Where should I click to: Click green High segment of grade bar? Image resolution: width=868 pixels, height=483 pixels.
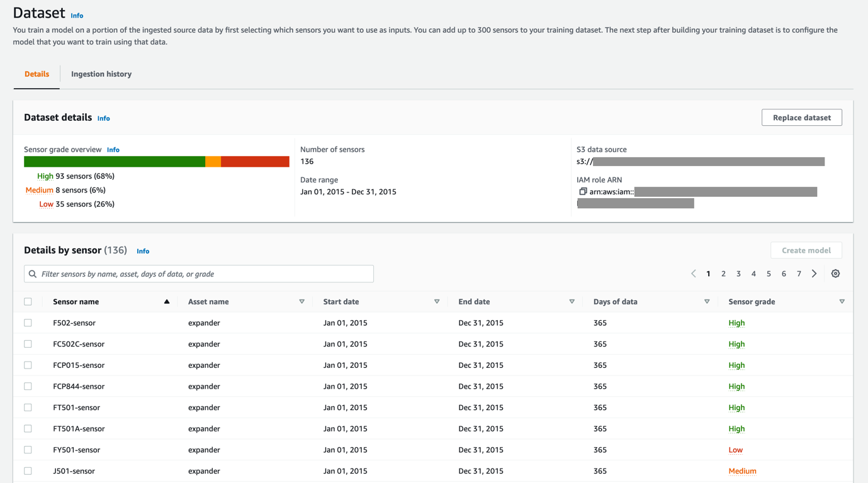point(115,162)
